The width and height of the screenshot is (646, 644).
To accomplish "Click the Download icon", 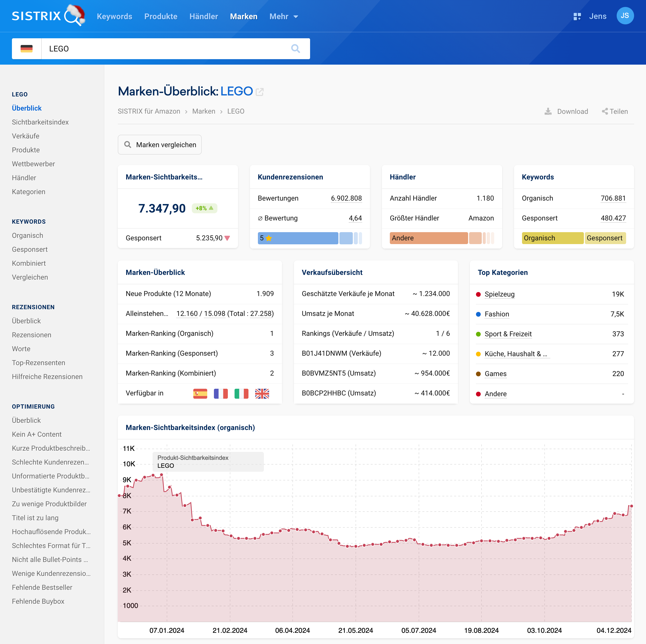I will (548, 111).
